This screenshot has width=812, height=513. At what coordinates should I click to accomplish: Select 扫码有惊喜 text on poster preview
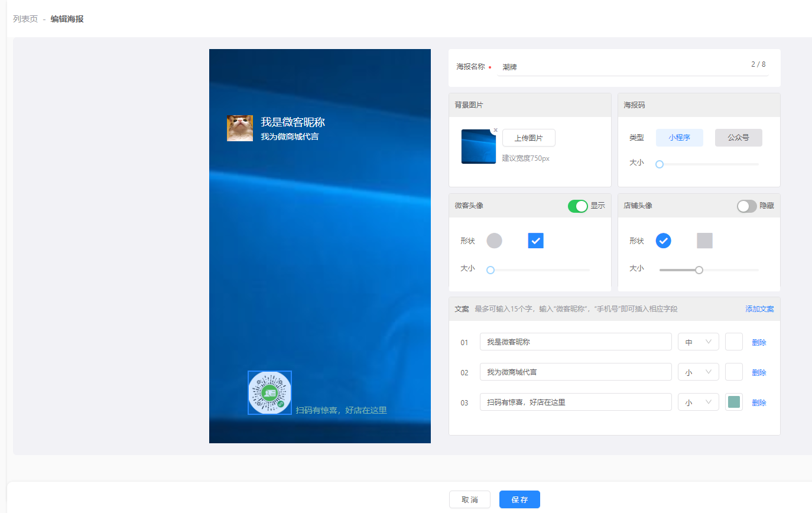pos(341,410)
